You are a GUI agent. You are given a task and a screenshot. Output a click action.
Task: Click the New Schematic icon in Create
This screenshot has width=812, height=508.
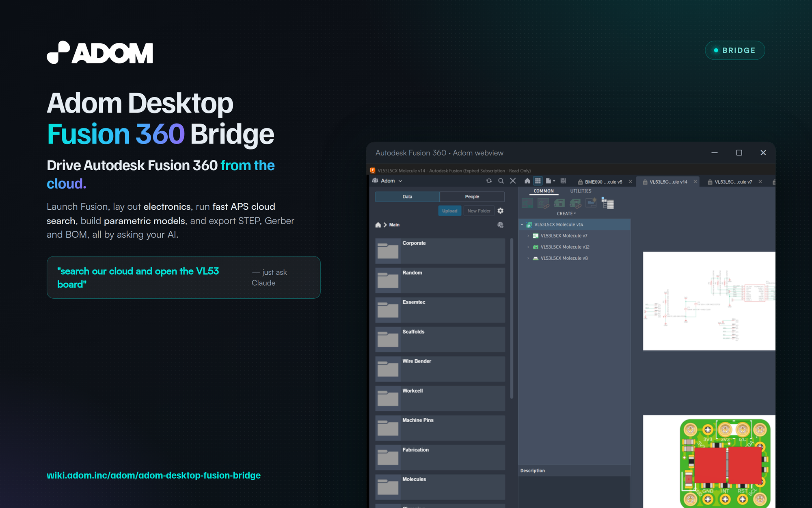pyautogui.click(x=527, y=203)
